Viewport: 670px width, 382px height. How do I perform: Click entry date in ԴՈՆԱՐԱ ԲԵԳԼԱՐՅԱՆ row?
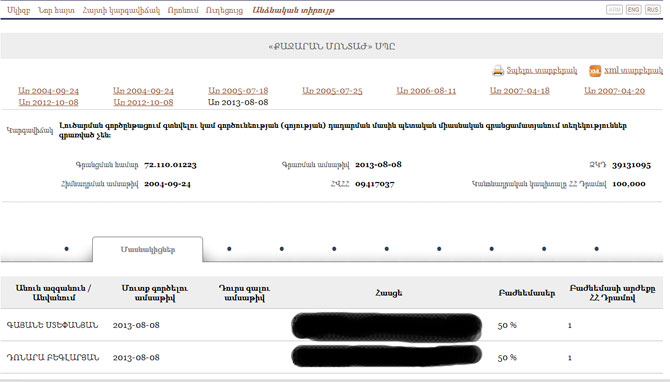136,357
